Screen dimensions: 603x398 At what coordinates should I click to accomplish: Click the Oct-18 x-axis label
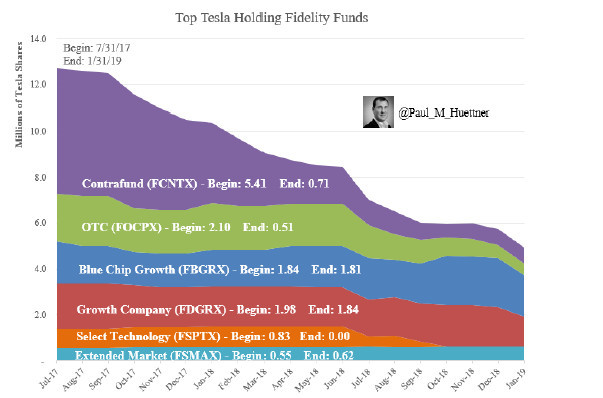[438, 378]
